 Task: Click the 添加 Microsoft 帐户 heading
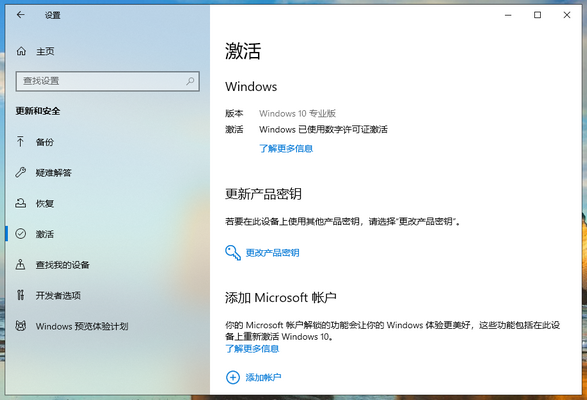pos(281,298)
